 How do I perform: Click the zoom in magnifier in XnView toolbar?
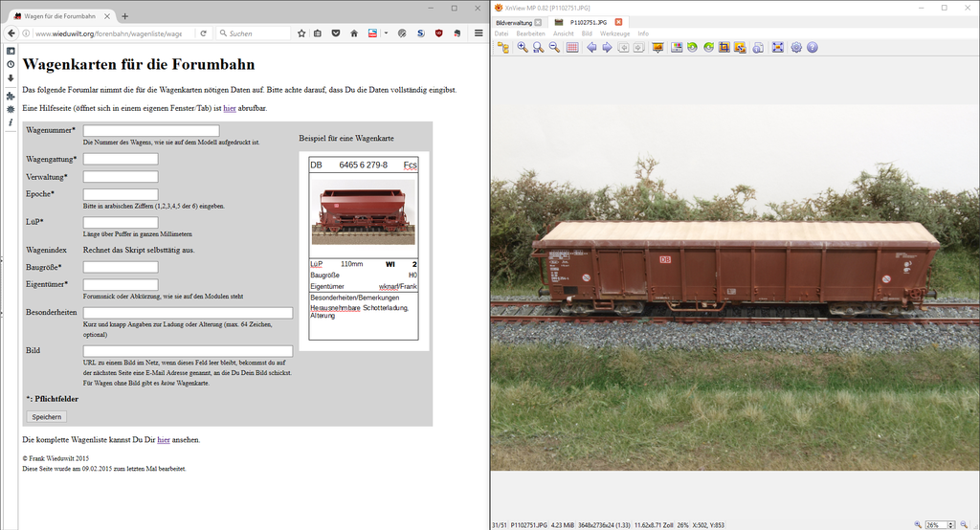522,48
